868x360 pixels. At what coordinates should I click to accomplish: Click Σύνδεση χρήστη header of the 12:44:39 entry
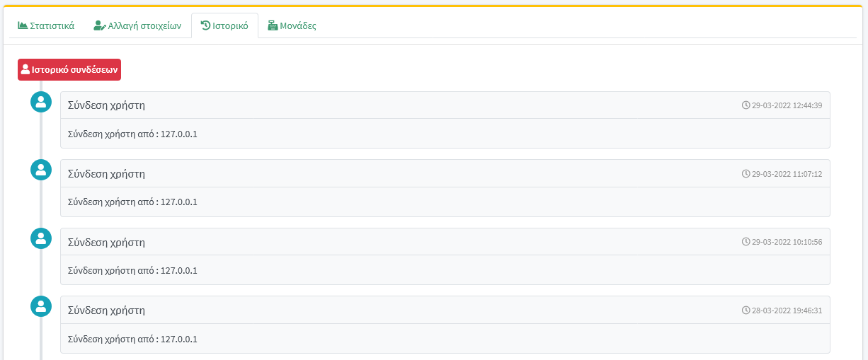pos(106,105)
